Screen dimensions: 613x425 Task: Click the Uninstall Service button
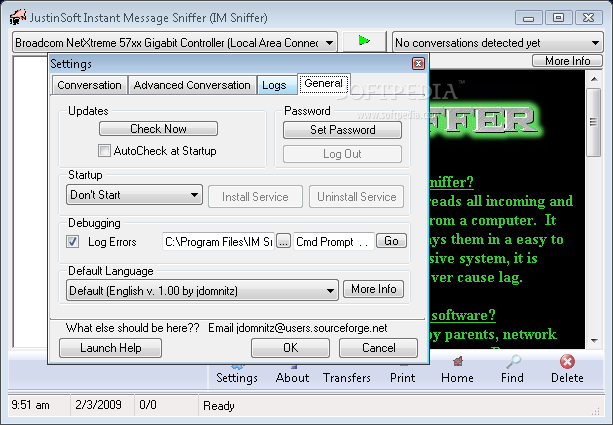tap(357, 197)
